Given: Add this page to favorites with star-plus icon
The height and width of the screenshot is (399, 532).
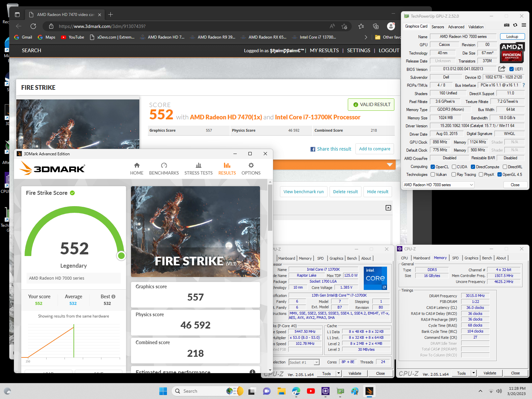Looking at the screenshot, I should click(344, 26).
